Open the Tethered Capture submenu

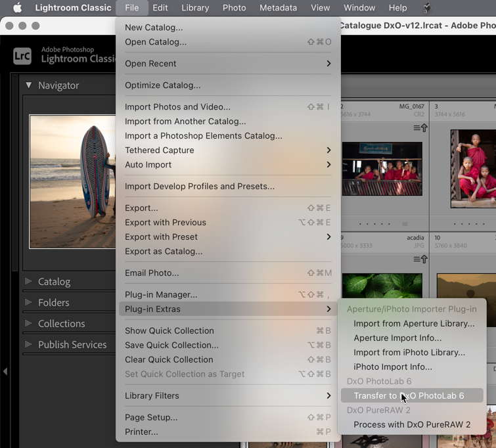tap(228, 150)
